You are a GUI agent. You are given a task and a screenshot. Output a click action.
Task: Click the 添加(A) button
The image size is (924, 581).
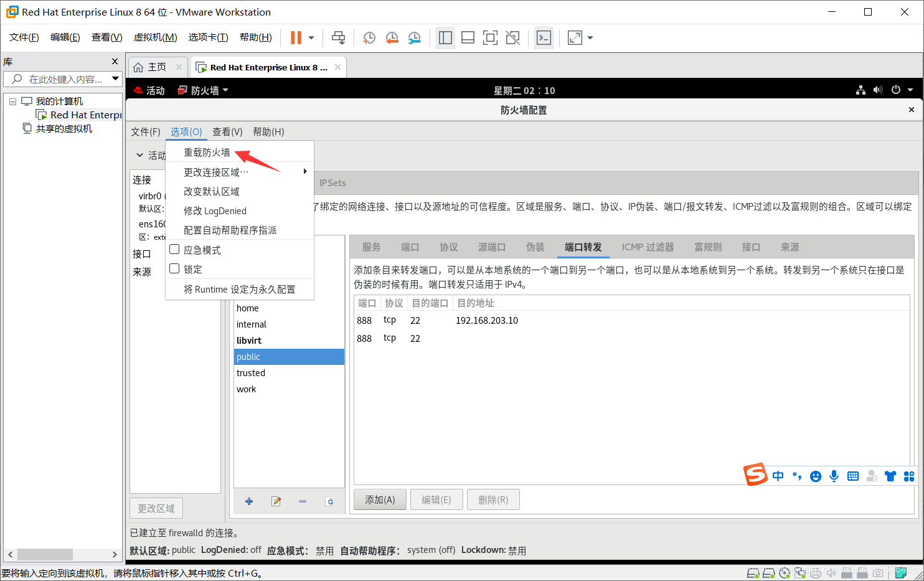380,499
